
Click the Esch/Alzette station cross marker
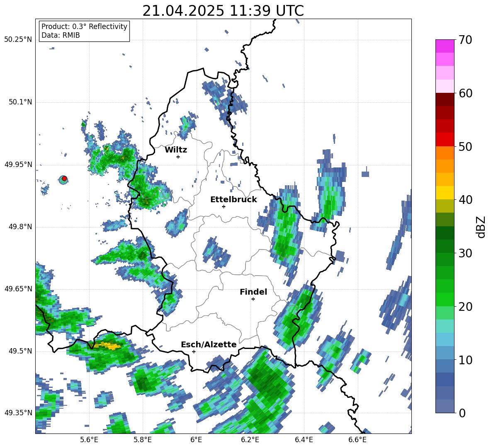click(x=194, y=351)
